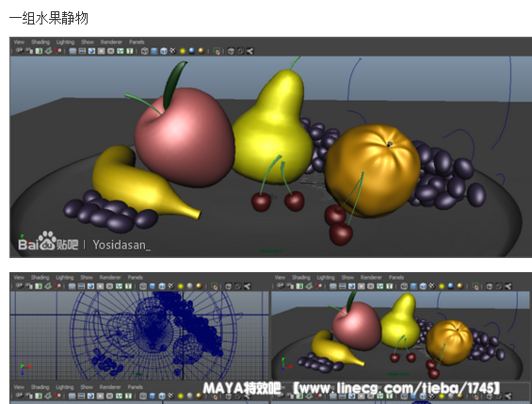
Task: Open the Renderer menu of the lower-right shaded viewport
Action: (x=371, y=278)
